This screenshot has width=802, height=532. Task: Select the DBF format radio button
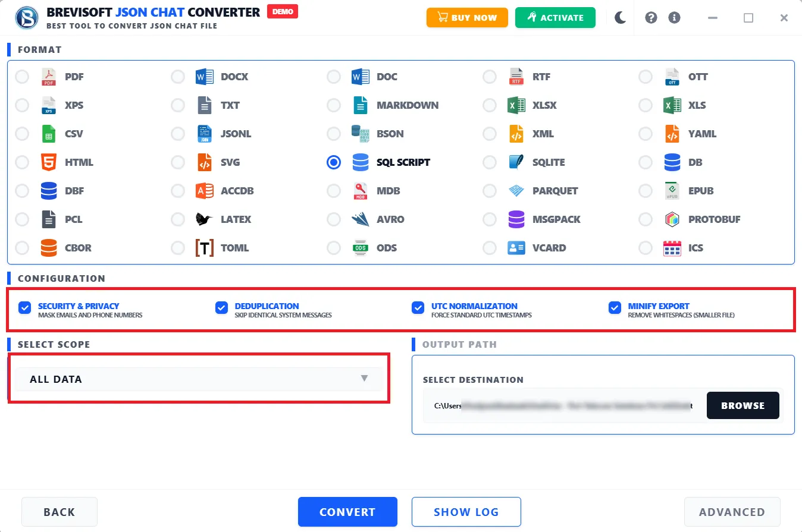pos(22,191)
